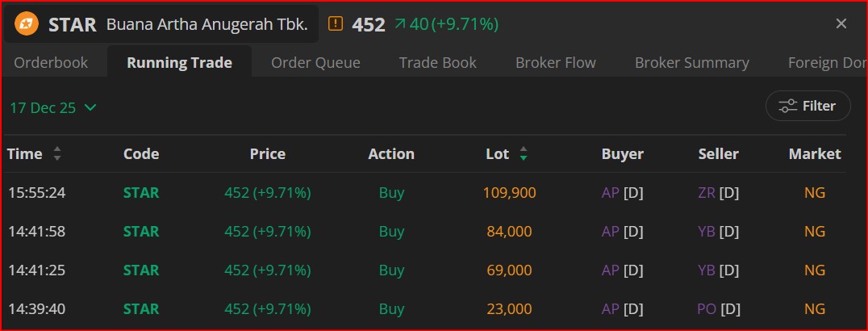Sort by the Time column arrows
Screen dimensions: 868x331
pos(57,154)
